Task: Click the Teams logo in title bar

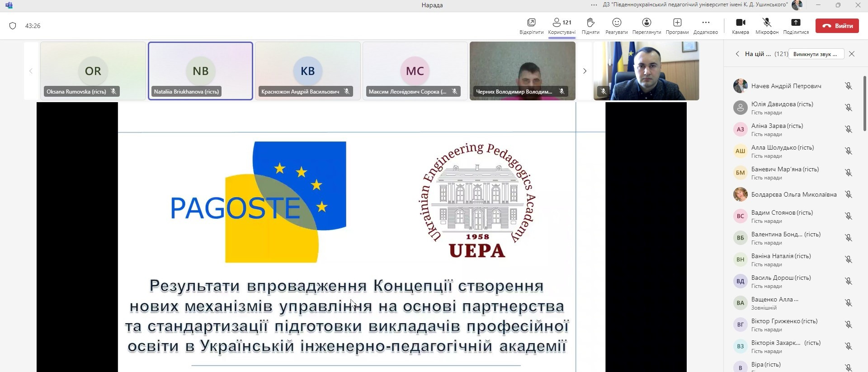Action: (9, 5)
